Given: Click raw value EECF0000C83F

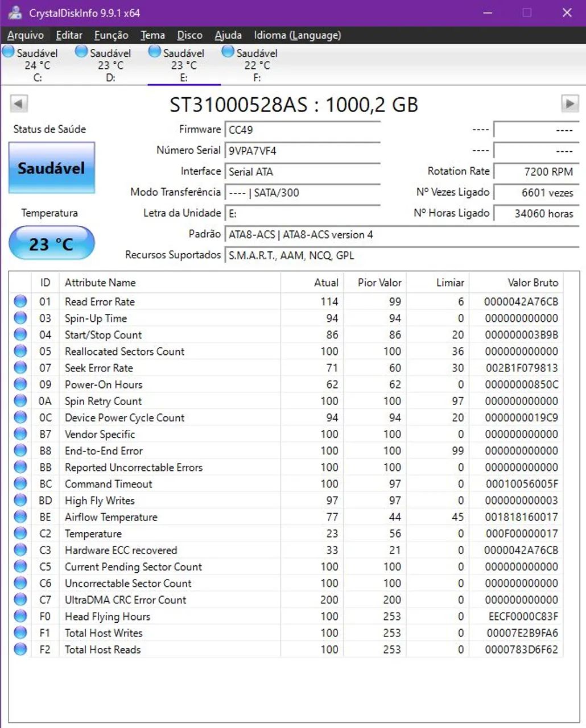Looking at the screenshot, I should [523, 617].
